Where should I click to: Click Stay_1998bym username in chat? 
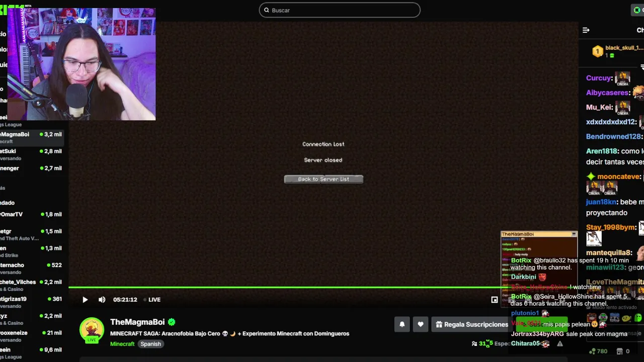click(x=611, y=227)
